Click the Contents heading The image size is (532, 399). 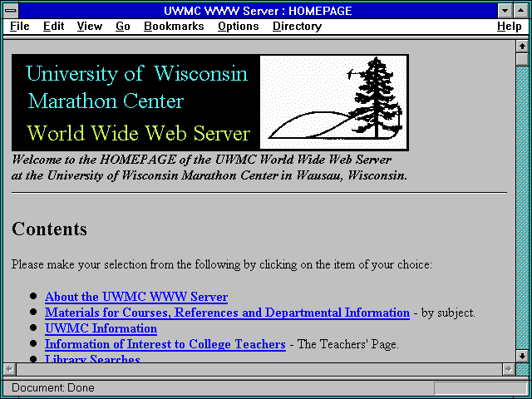50,229
